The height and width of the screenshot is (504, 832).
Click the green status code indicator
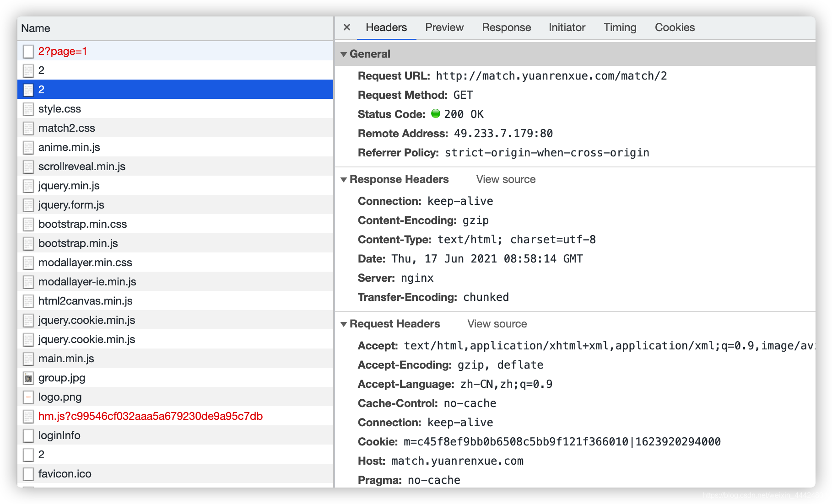click(436, 113)
